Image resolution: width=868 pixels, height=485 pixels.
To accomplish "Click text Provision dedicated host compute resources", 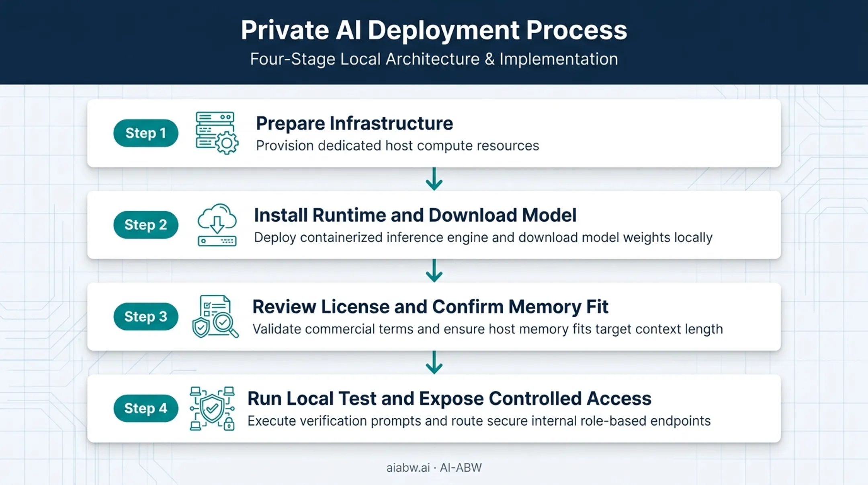I will click(397, 146).
